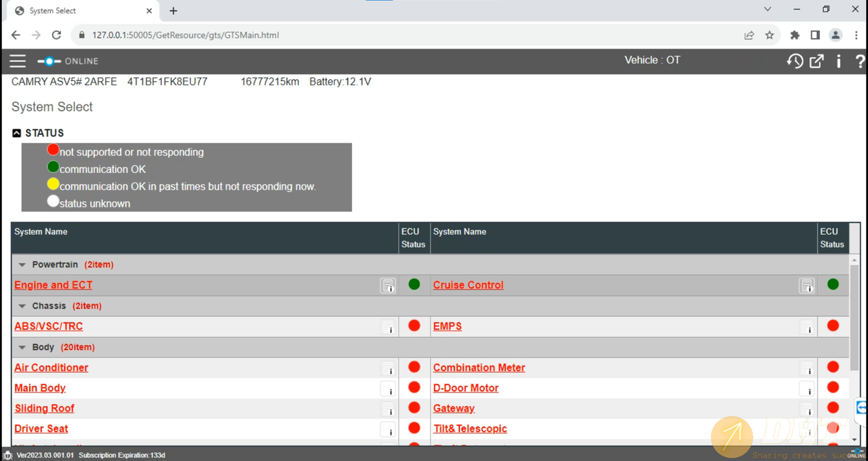Collapse the Body group
The height and width of the screenshot is (461, 868).
pyautogui.click(x=22, y=348)
